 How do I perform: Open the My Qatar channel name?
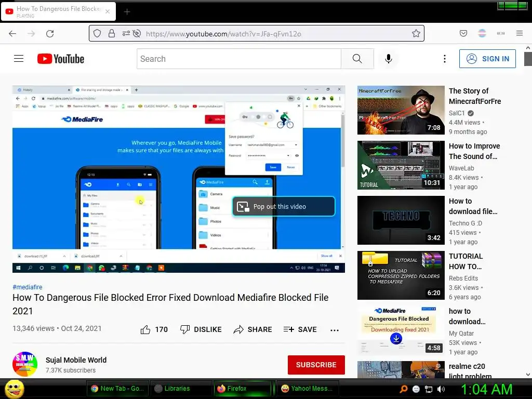(x=461, y=333)
